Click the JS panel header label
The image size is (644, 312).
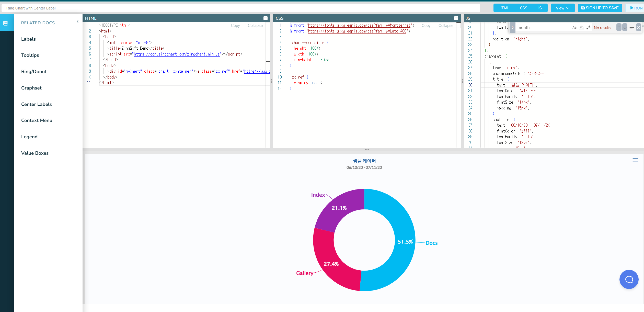(468, 18)
